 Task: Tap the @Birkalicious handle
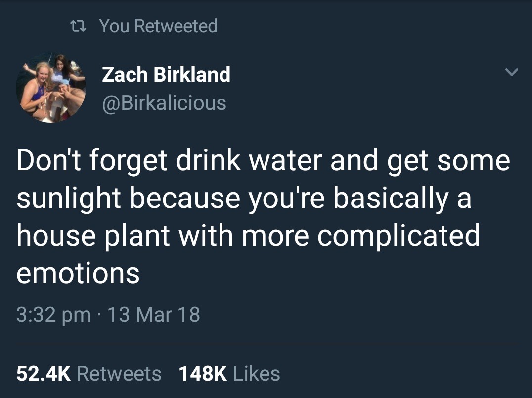tap(164, 103)
